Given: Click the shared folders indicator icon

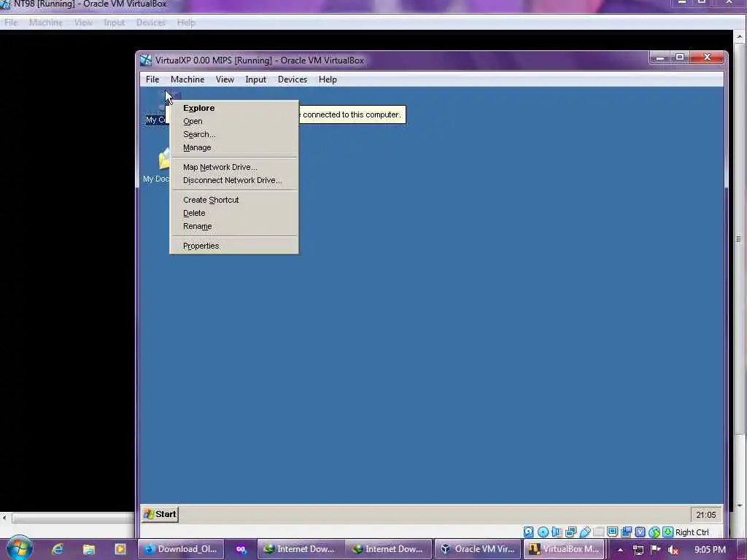Looking at the screenshot, I should [x=599, y=532].
